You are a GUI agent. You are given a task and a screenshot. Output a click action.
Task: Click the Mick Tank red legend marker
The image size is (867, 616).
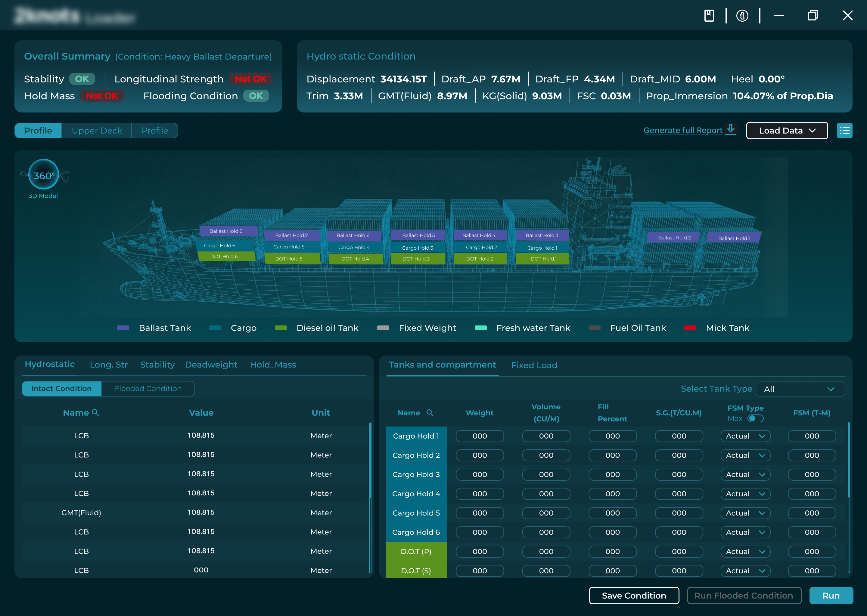click(x=691, y=328)
